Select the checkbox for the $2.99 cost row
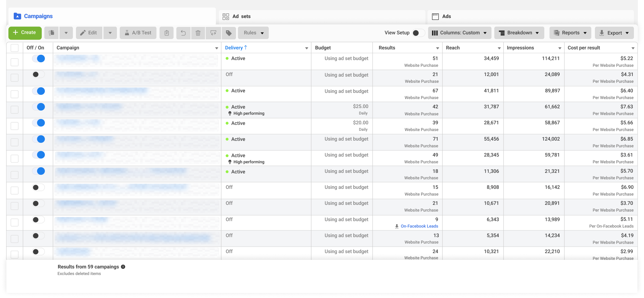644x298 pixels. [15, 255]
